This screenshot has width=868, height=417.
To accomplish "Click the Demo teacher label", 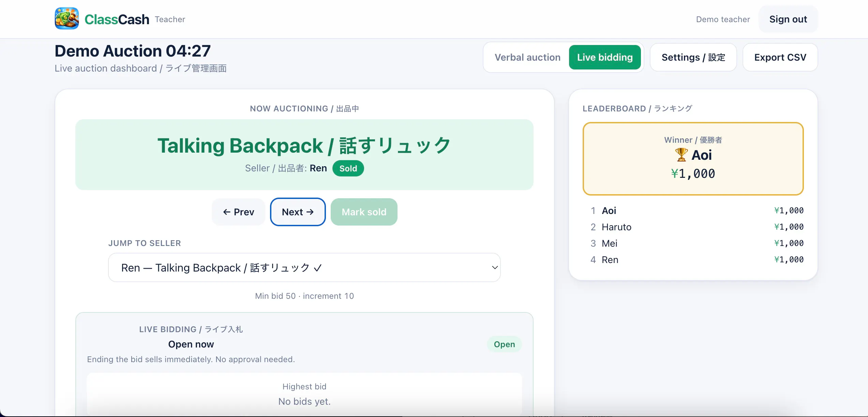I will pyautogui.click(x=723, y=19).
